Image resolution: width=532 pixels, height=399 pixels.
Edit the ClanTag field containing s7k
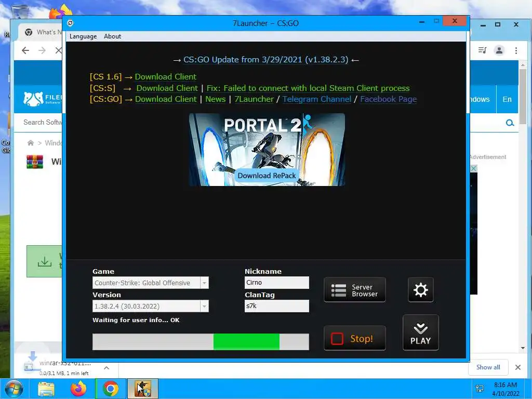click(276, 305)
